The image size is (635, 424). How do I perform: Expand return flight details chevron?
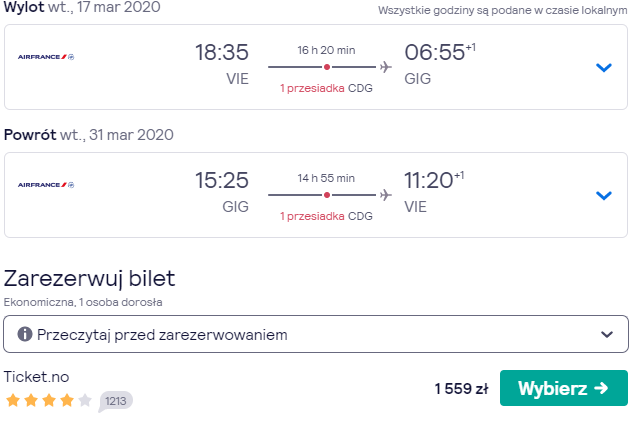pos(603,196)
